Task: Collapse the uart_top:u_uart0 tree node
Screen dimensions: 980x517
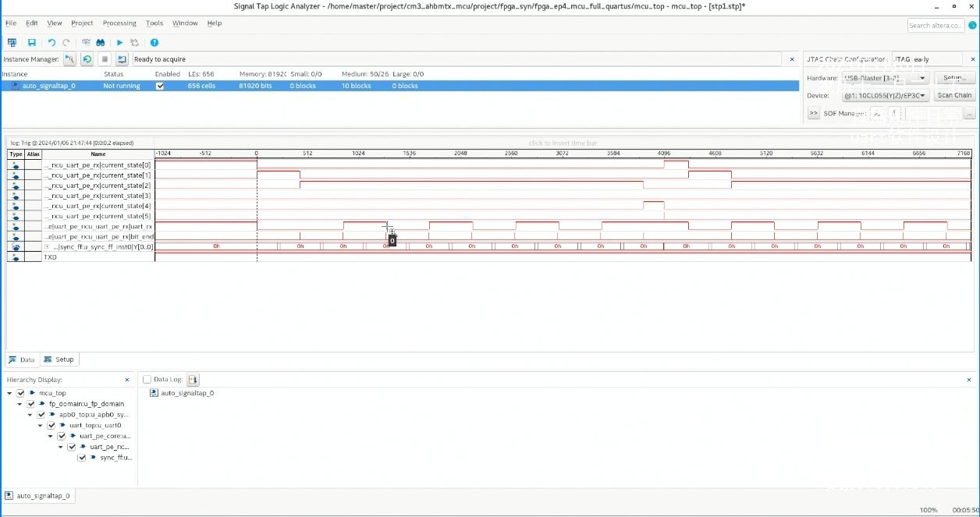Action: 40,426
